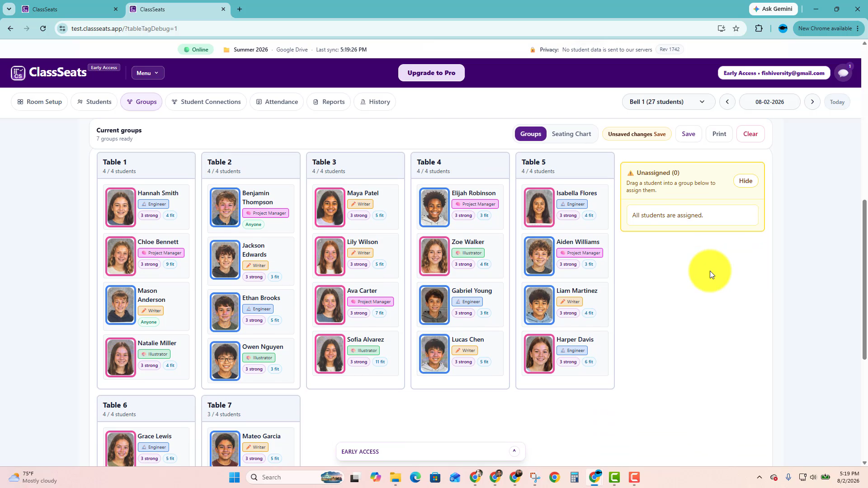Open the New Chrome available menu

pyautogui.click(x=829, y=28)
